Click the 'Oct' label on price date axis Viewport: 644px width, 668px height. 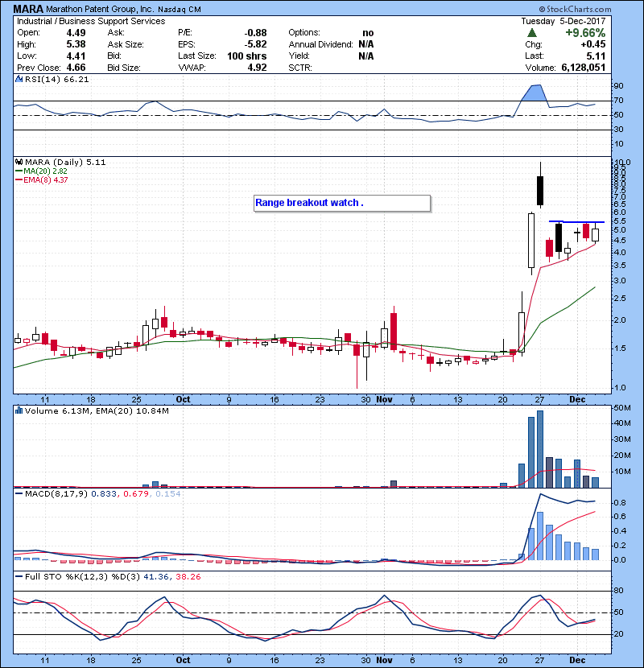[x=183, y=400]
